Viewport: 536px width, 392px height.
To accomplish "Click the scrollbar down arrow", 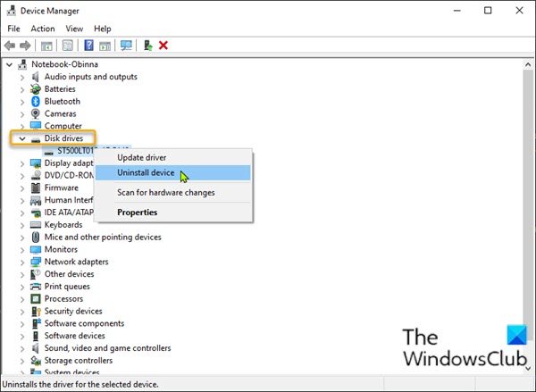I will [528, 369].
